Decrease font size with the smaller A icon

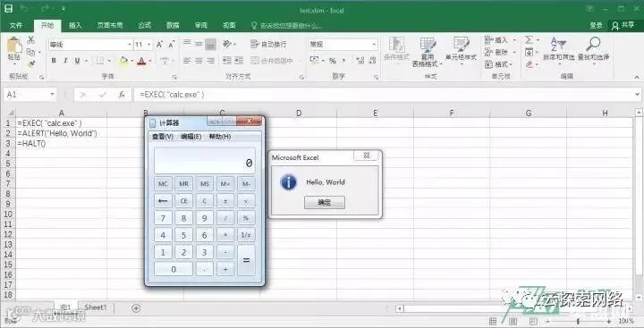point(172,45)
